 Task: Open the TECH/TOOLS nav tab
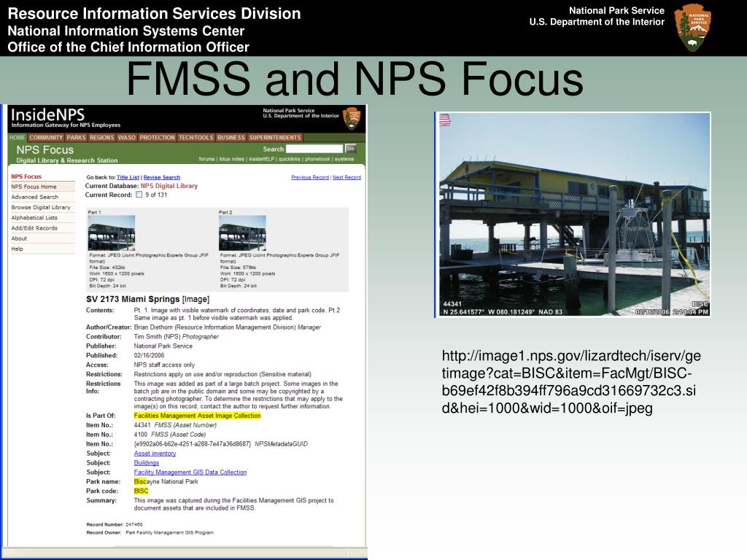[196, 138]
